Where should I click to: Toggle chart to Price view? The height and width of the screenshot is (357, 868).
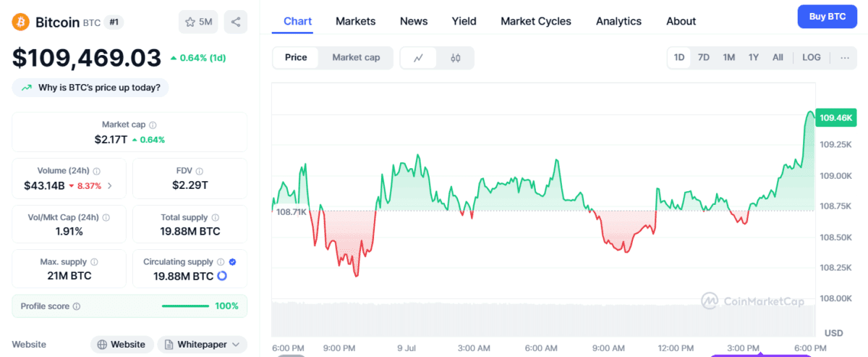point(295,57)
